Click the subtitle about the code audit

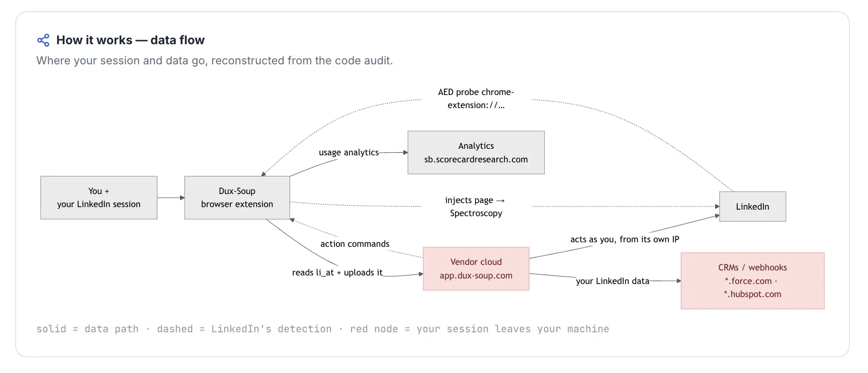pos(214,61)
